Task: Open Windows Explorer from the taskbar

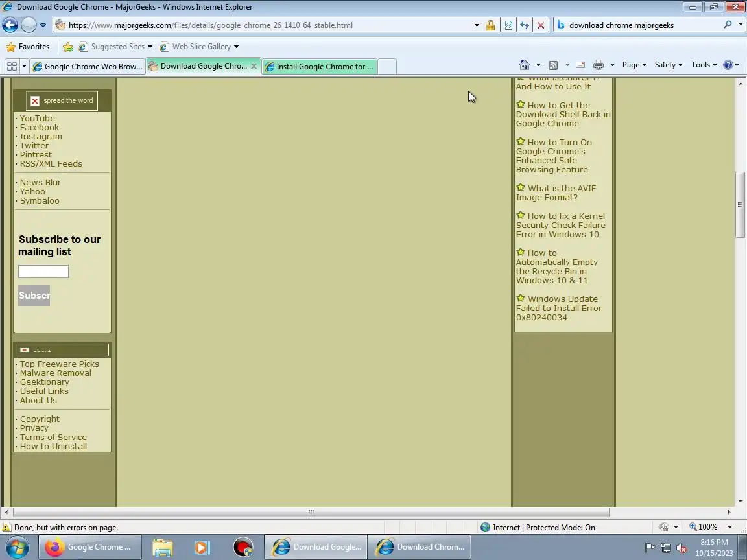Action: pos(163,547)
